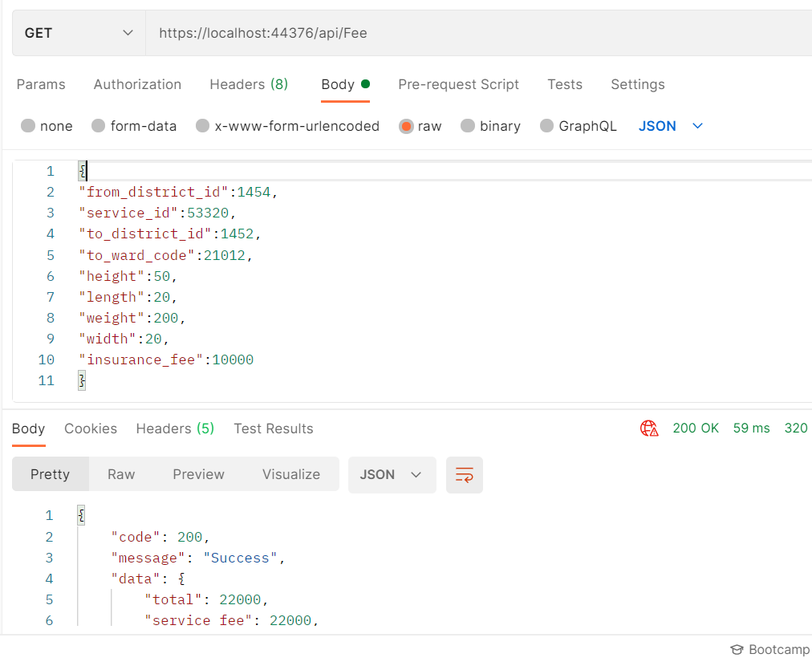Switch to response Cookies tab

[91, 428]
